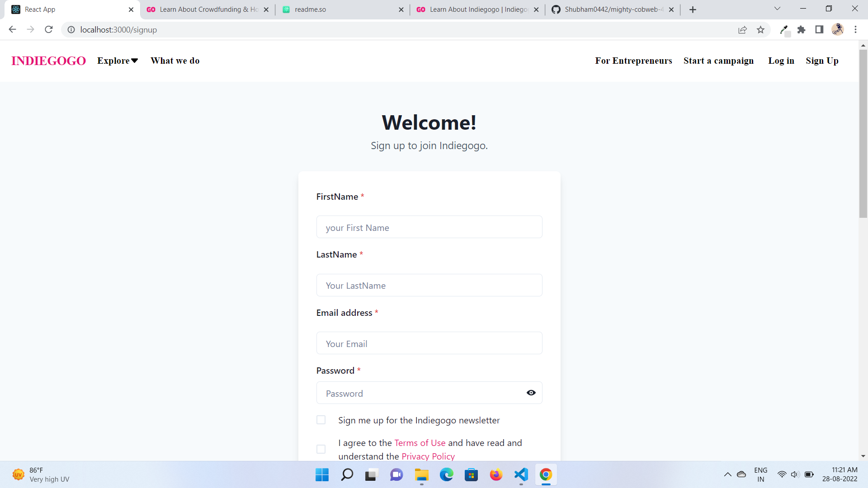Click the site information icon in address bar
The image size is (868, 488).
[x=71, y=29]
